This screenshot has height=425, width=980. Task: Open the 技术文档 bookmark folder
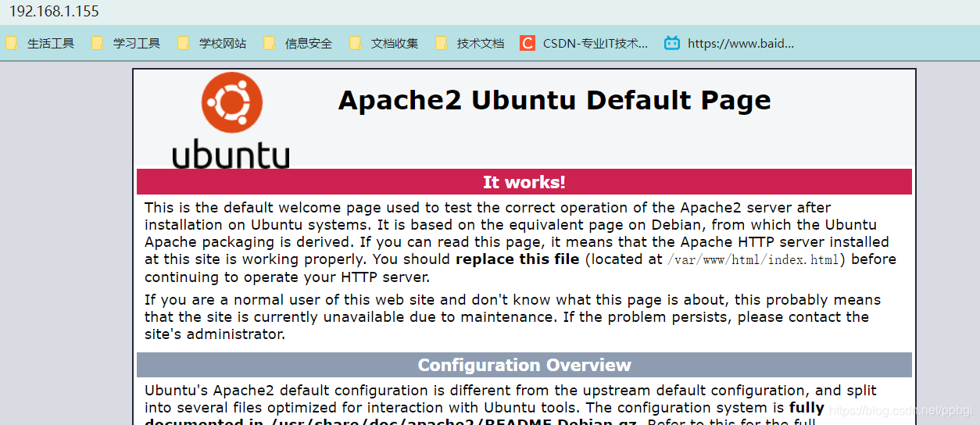click(x=470, y=43)
